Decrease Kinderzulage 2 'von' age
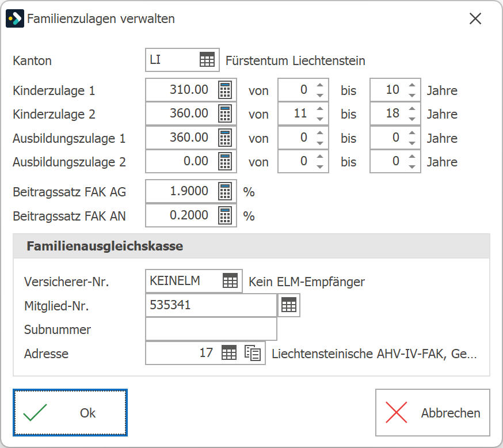 pos(320,119)
